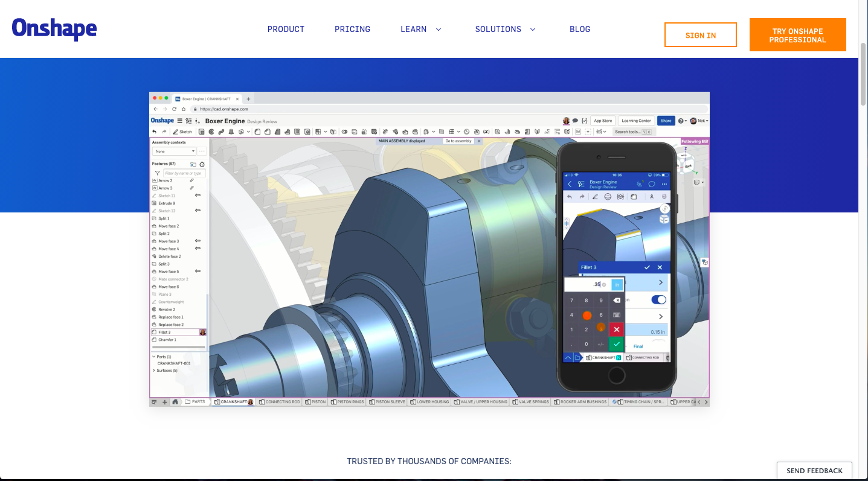Screen dimensions: 868x481
Task: Open the help question-mark dropdown
Action: click(683, 121)
